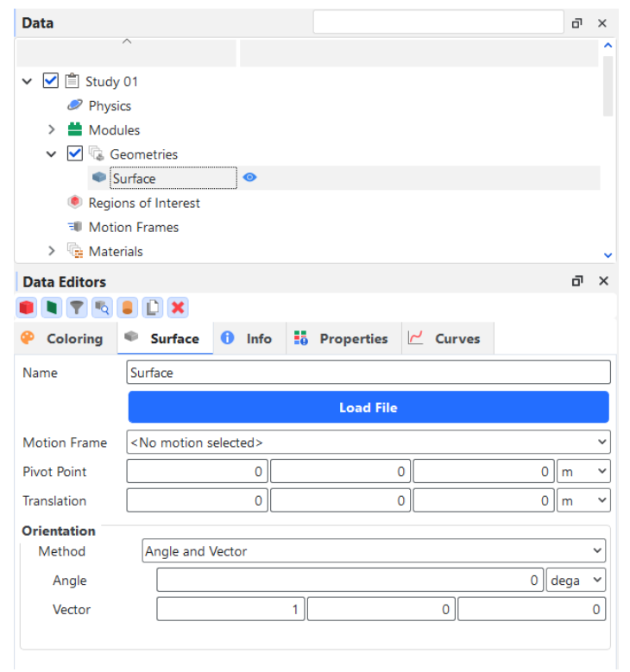This screenshot has height=672, width=630.
Task: Click the Name input field
Action: click(x=369, y=373)
